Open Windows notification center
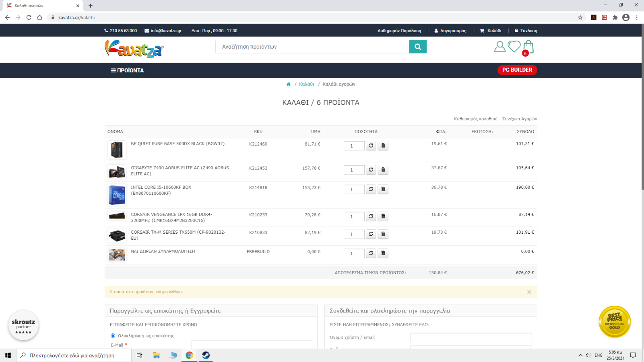 point(633,355)
